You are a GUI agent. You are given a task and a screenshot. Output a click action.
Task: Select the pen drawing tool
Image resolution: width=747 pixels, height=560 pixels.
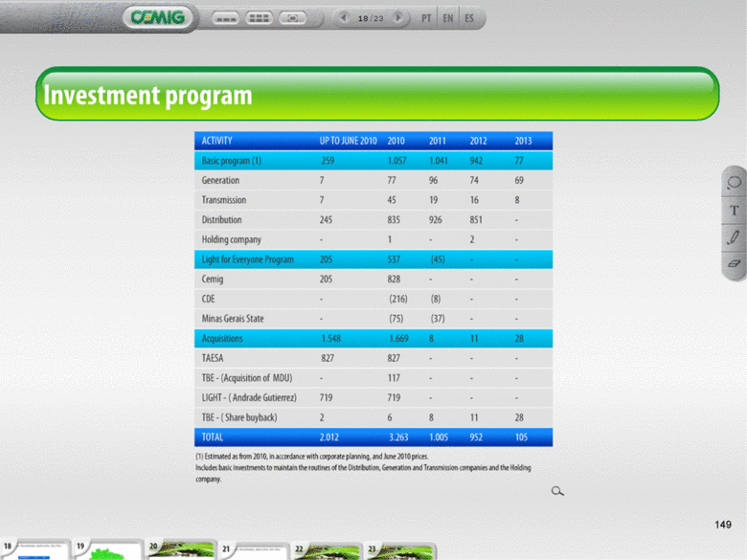735,237
